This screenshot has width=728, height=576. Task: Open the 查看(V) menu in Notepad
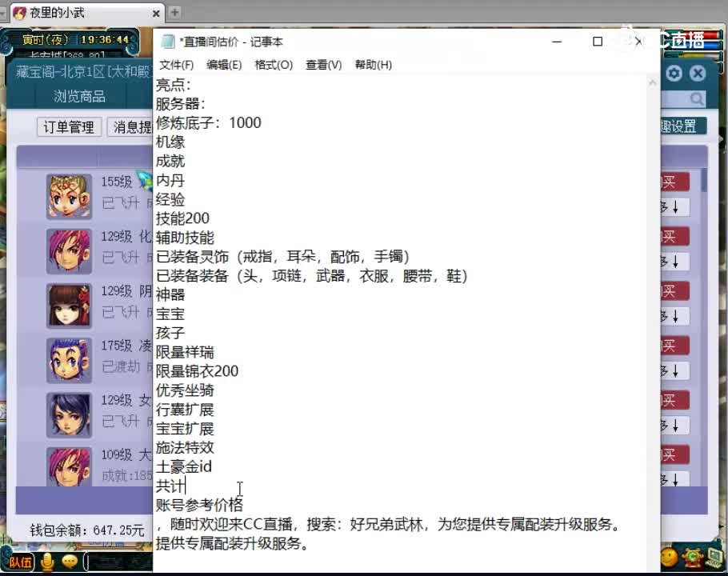coord(324,65)
